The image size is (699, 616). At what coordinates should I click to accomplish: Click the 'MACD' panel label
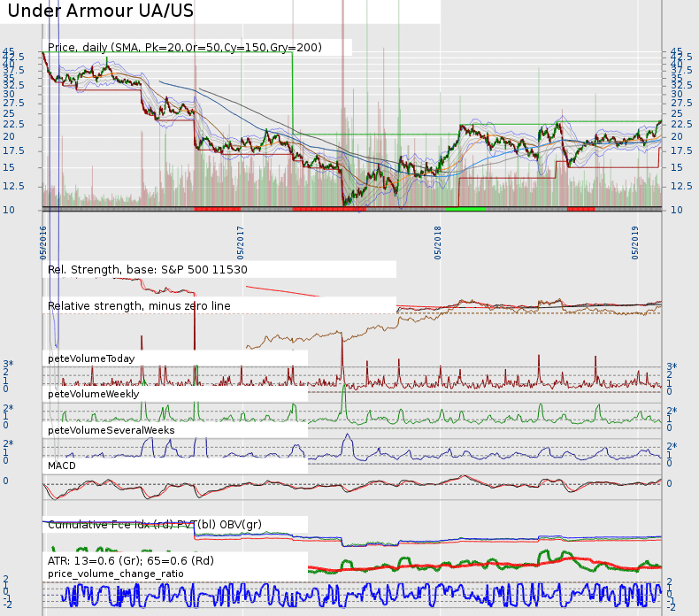coord(62,466)
